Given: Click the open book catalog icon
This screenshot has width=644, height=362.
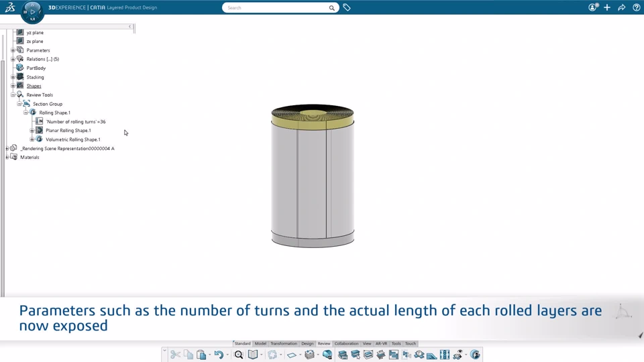Looking at the screenshot, I should pos(253,355).
